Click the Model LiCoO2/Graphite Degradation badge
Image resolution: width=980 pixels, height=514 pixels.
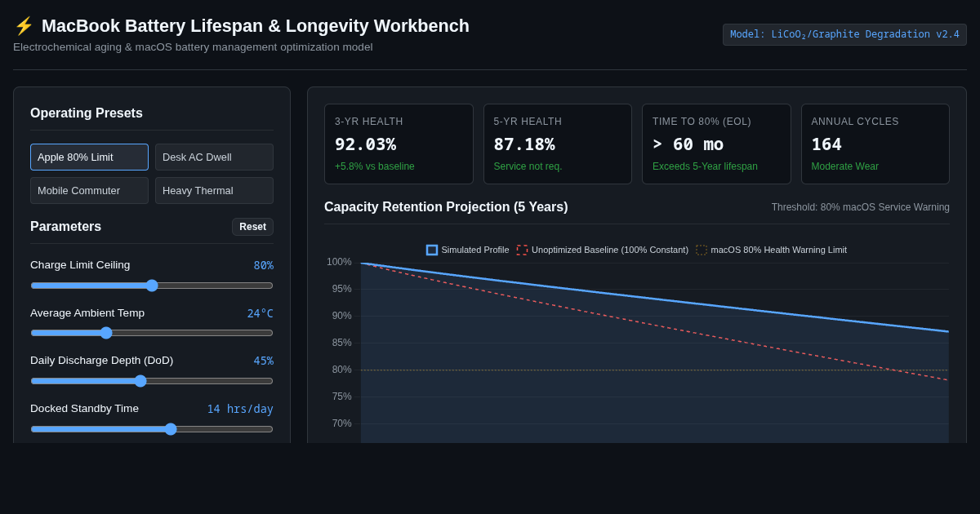click(x=844, y=34)
